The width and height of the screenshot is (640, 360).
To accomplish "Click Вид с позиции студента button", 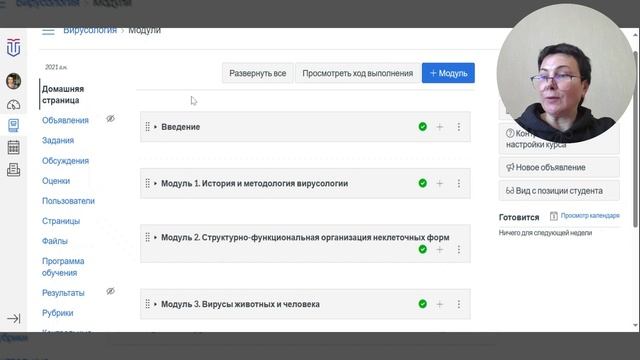I will [x=559, y=191].
